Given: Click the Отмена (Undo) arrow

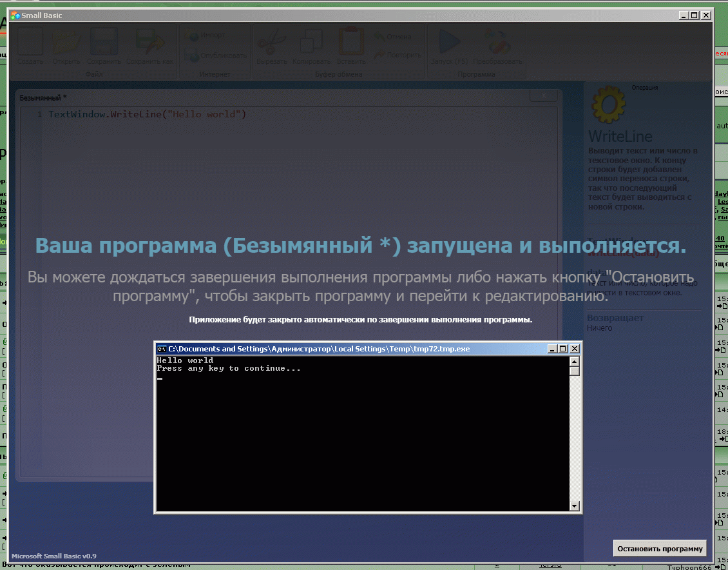Looking at the screenshot, I should pyautogui.click(x=380, y=36).
